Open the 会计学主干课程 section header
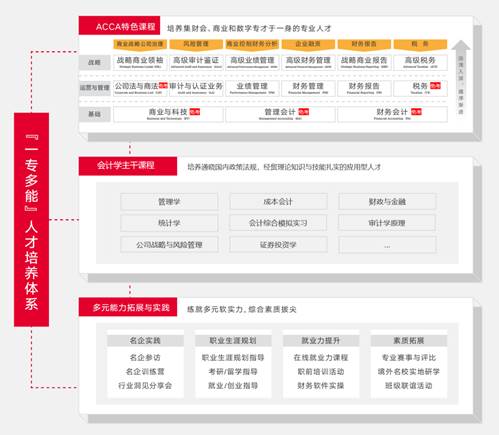 click(128, 166)
